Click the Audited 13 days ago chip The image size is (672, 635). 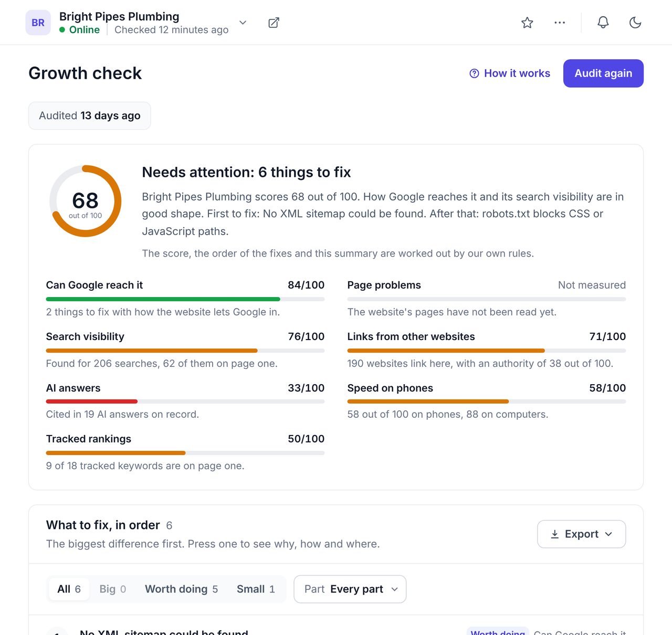[x=90, y=116]
